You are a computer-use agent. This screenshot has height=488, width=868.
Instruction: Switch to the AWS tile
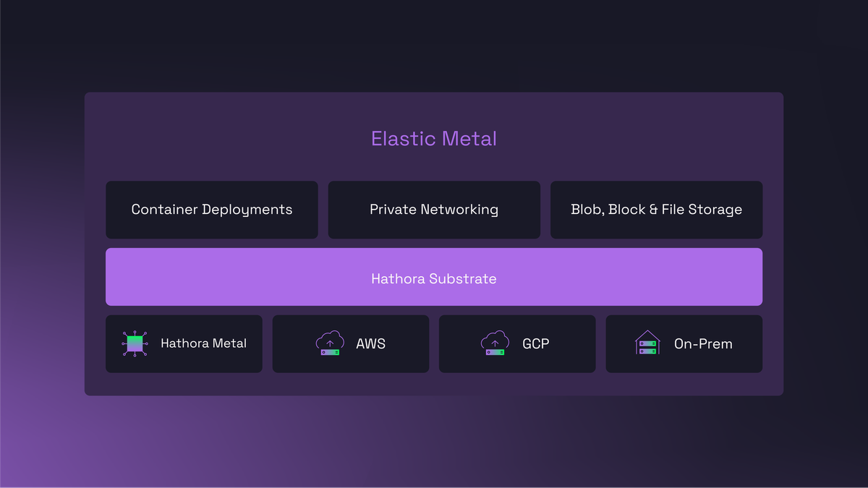pos(350,343)
